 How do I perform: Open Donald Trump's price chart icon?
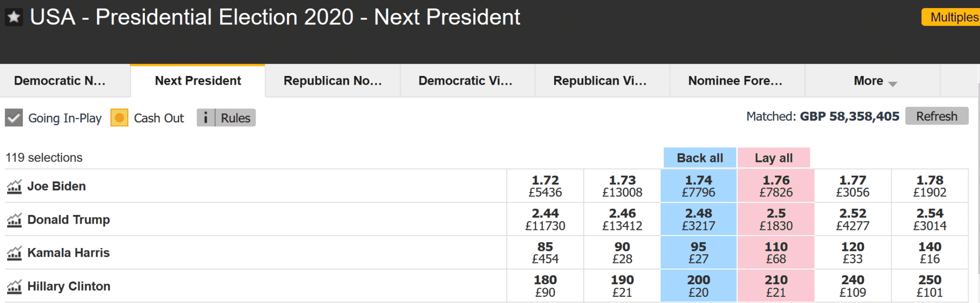(14, 220)
